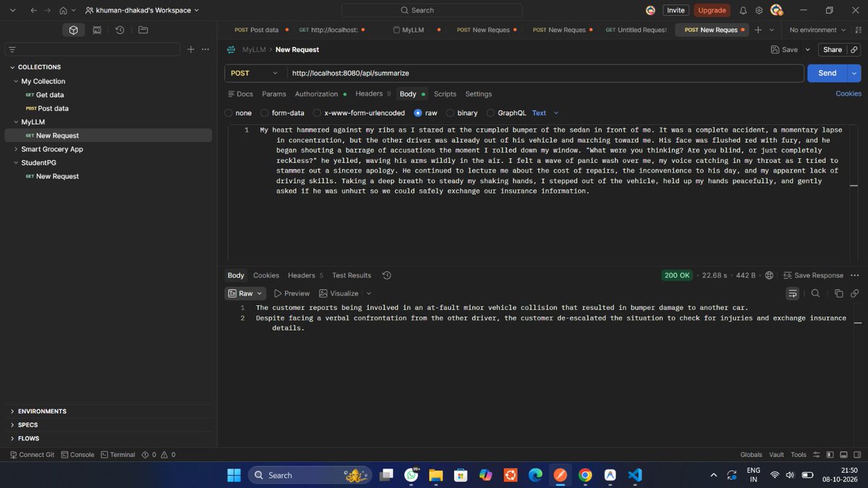Collapse the My Collection folder

15,82
